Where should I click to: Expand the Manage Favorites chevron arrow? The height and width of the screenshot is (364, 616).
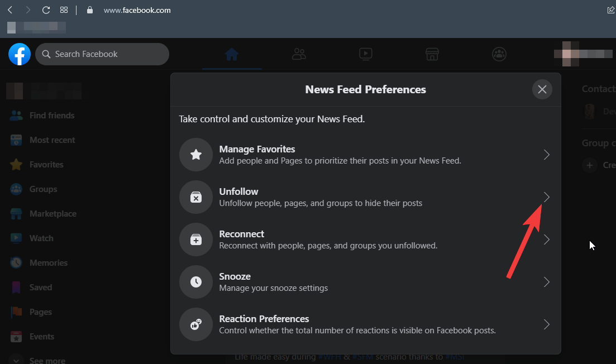pyautogui.click(x=546, y=155)
